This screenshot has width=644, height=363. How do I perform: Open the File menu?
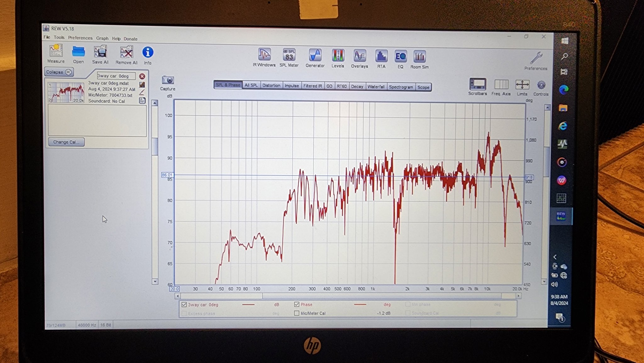click(x=47, y=37)
